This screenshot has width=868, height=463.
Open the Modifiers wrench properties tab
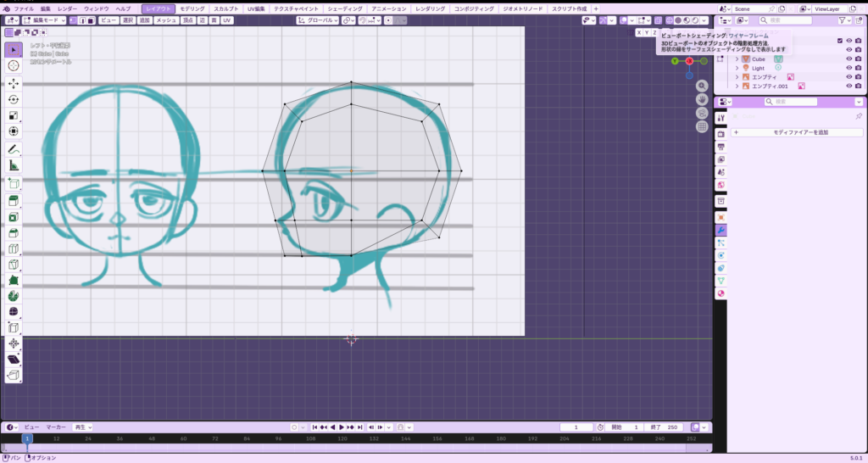pos(721,230)
